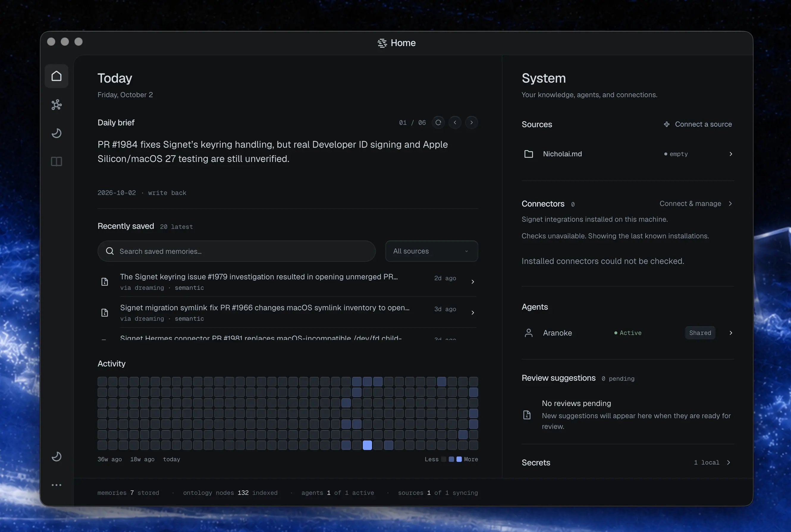791x532 pixels.
Task: Expand the Secrets row chevron
Action: pyautogui.click(x=728, y=462)
